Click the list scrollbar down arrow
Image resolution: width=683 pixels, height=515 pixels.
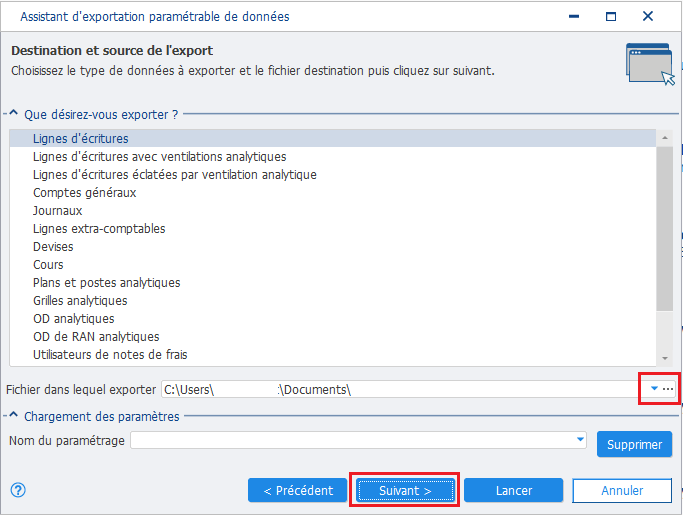pyautogui.click(x=665, y=359)
